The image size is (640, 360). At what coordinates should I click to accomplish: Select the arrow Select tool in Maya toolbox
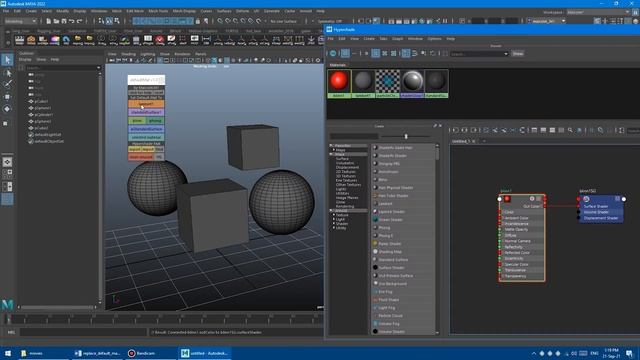point(7,60)
